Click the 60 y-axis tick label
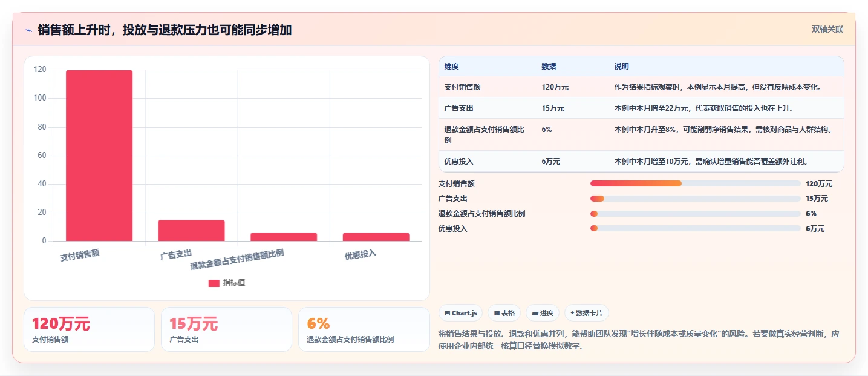This screenshot has width=868, height=376. (x=42, y=156)
